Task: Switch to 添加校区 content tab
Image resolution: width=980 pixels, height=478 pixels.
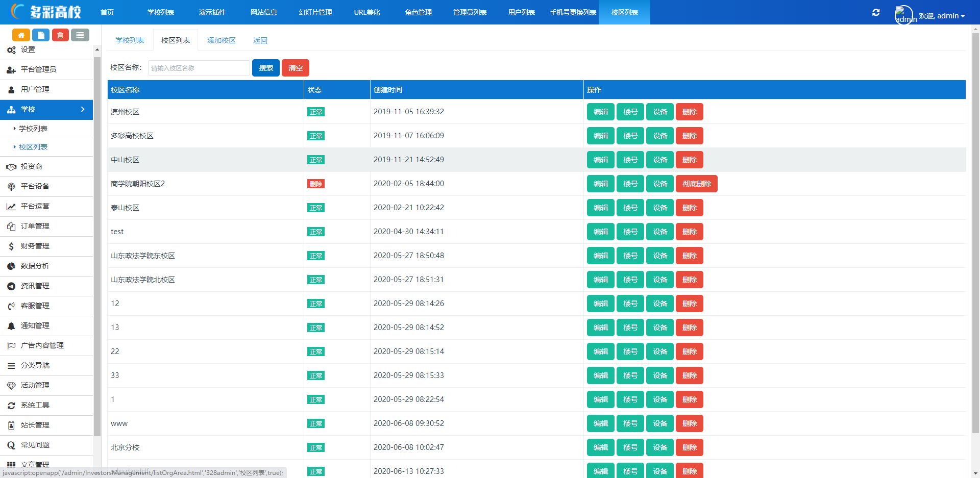Action: coord(222,40)
